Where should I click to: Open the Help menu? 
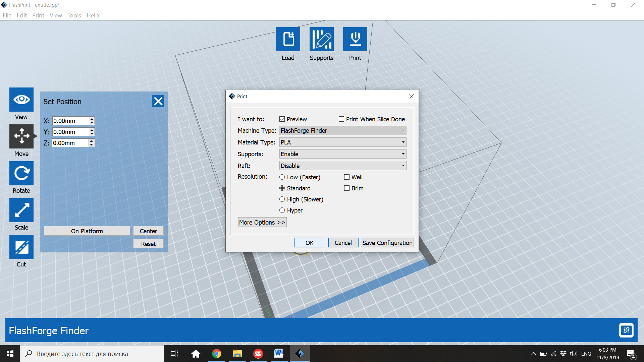(x=93, y=15)
